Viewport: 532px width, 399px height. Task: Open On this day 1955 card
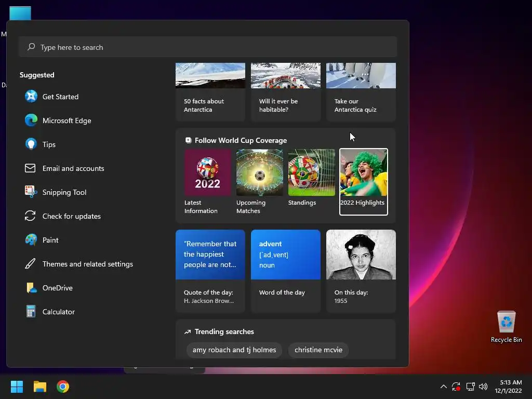361,271
